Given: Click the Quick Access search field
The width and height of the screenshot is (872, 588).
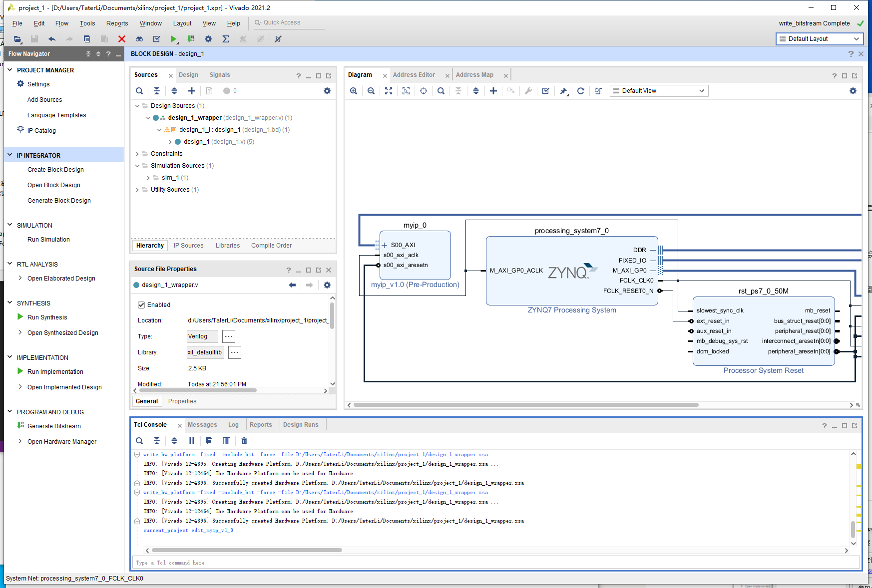Looking at the screenshot, I should [x=290, y=23].
